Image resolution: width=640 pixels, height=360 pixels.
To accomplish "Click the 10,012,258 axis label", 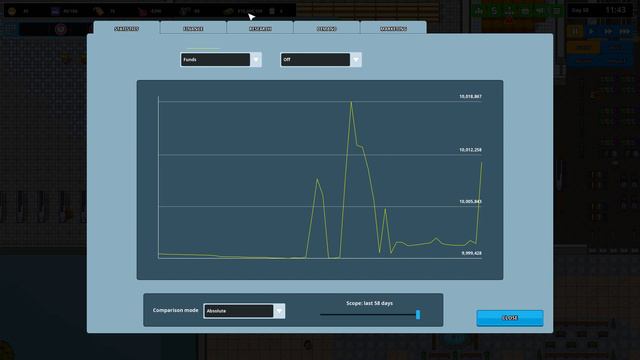I will 471,150.
